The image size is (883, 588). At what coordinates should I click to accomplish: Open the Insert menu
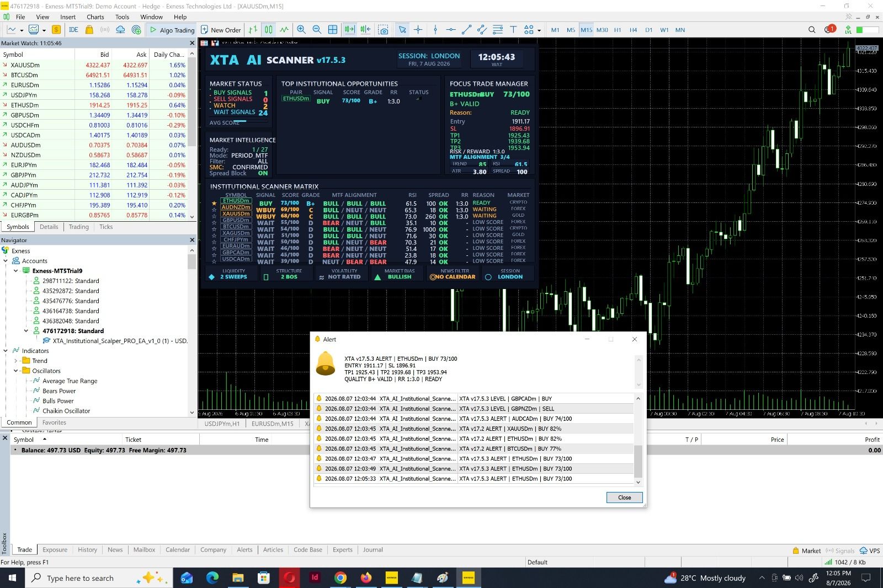pos(68,17)
